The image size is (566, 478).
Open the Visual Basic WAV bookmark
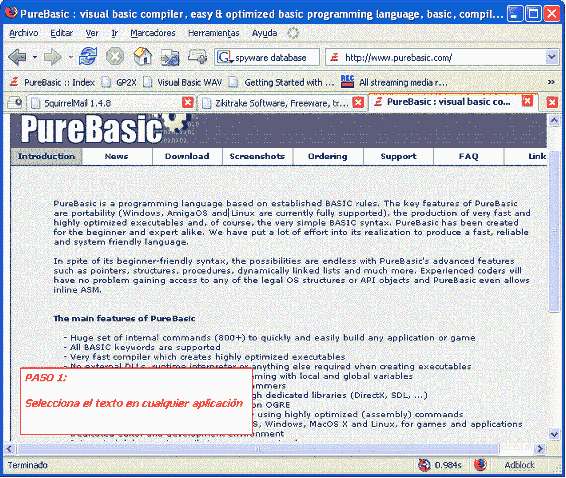(183, 82)
